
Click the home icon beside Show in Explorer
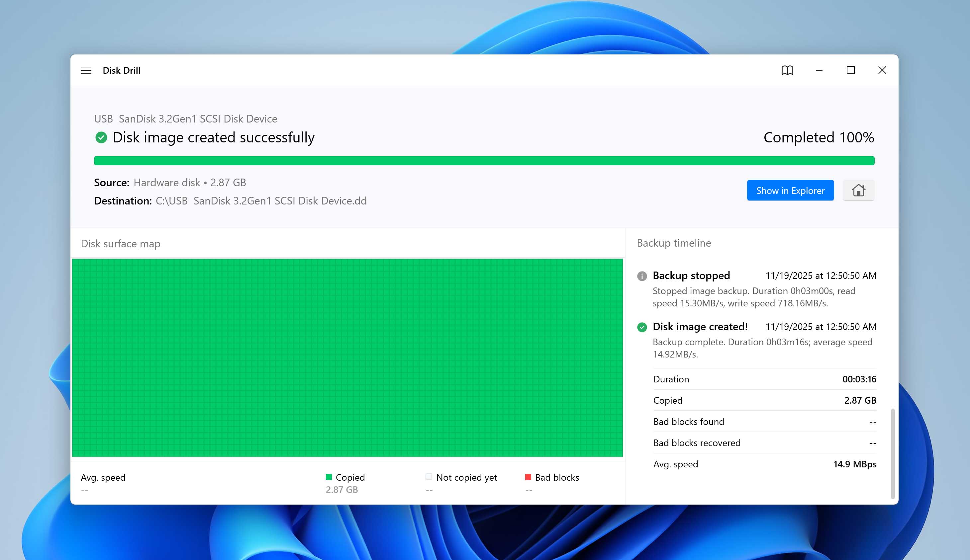pos(859,190)
